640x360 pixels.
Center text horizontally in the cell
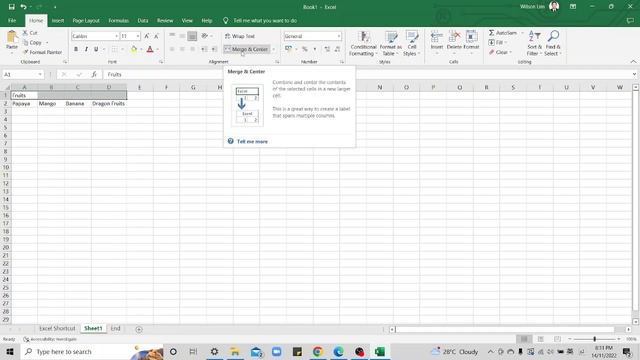tap(182, 49)
